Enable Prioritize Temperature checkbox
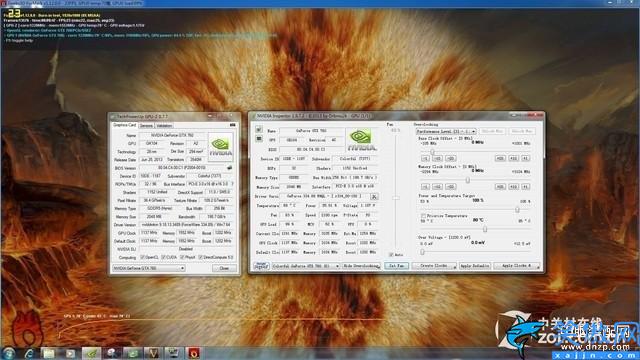The width and height of the screenshot is (640, 360). click(x=423, y=216)
